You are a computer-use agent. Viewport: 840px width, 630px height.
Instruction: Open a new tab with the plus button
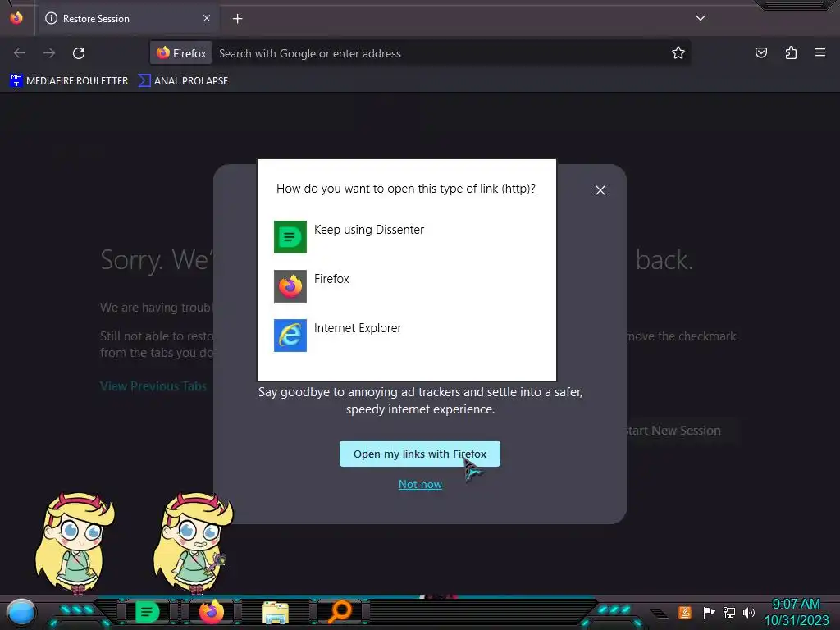237,19
